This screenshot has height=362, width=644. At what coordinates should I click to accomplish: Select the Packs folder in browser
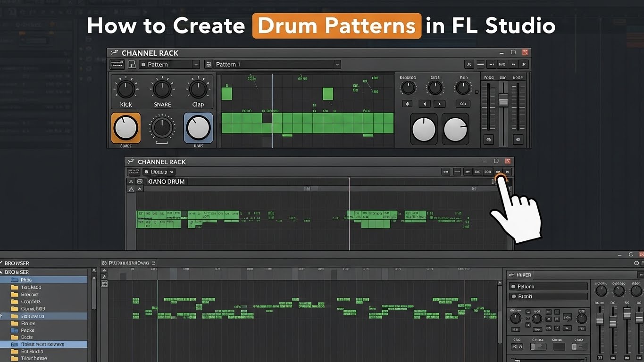[x=28, y=330]
